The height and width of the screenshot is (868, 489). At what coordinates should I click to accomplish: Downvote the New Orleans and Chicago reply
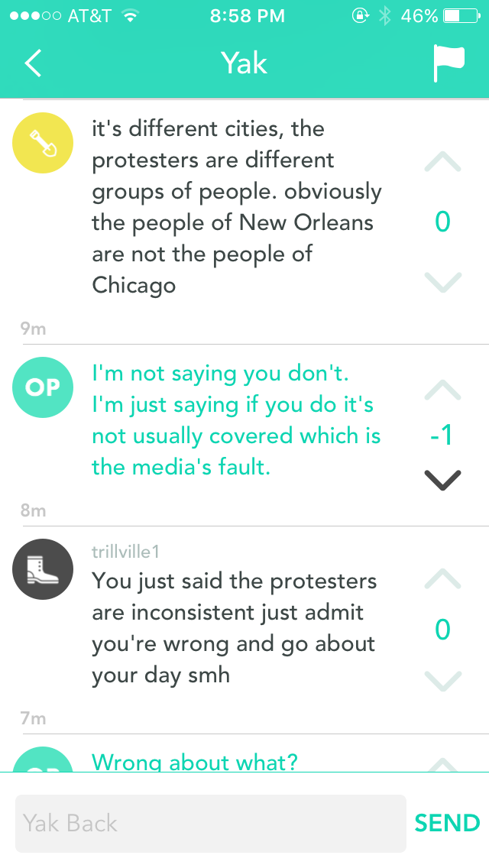pyautogui.click(x=442, y=282)
